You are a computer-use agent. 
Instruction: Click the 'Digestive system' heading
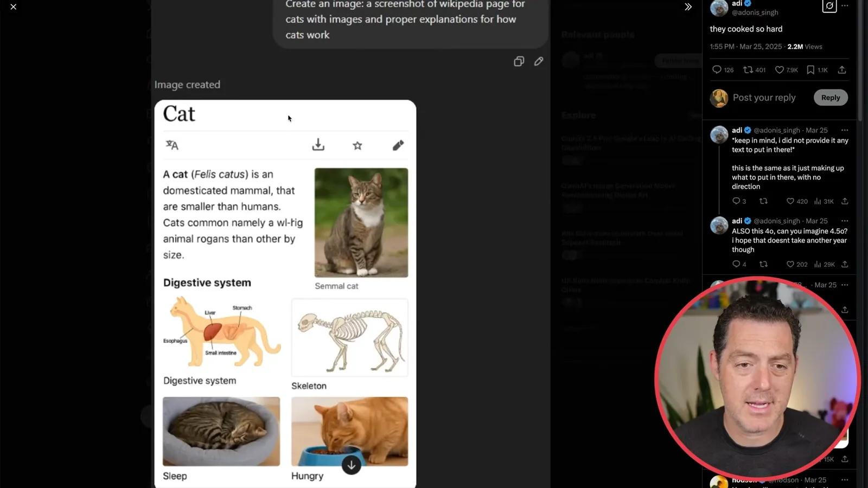coord(207,282)
